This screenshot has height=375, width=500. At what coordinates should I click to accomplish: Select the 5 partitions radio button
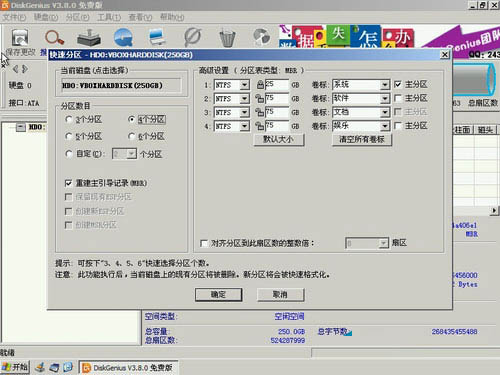pyautogui.click(x=69, y=136)
